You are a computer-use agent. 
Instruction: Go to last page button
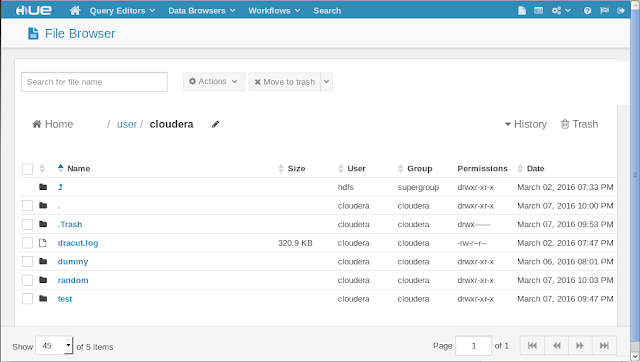[604, 346]
